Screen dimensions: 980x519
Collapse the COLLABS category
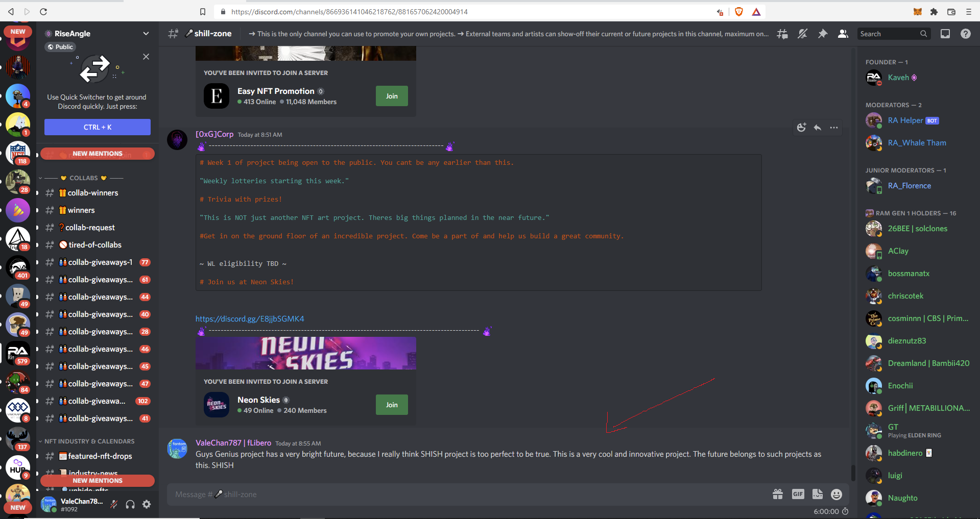83,178
